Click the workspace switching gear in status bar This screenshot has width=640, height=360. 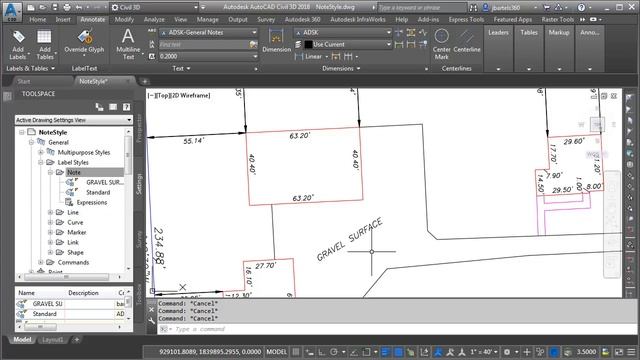tap(507, 352)
